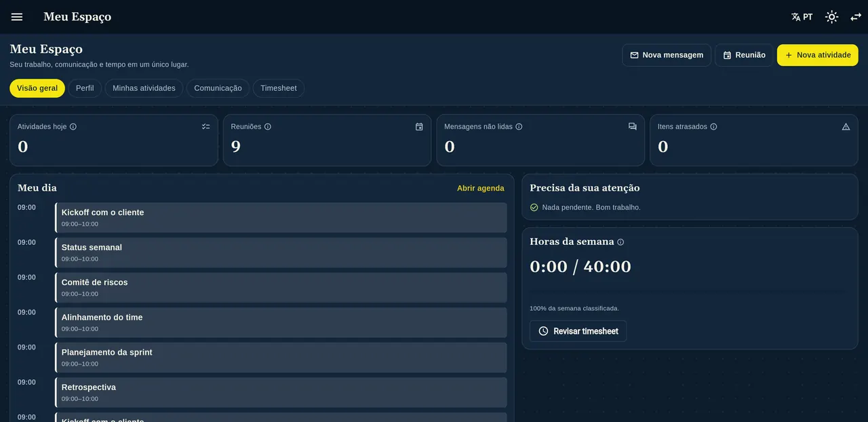Open the Comitê de riscos meeting
The width and height of the screenshot is (868, 422).
point(281,288)
